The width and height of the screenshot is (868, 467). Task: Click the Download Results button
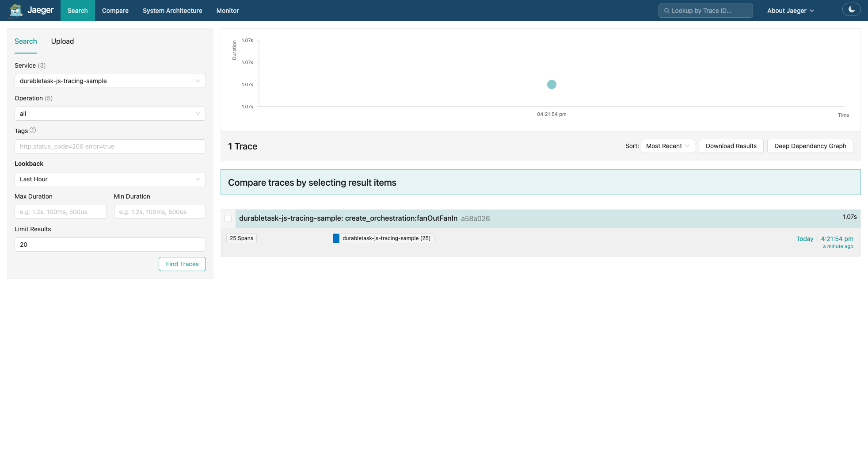pos(731,146)
